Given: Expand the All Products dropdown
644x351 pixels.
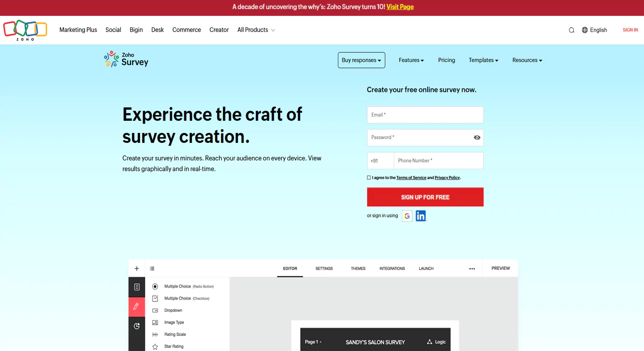Looking at the screenshot, I should pos(256,30).
